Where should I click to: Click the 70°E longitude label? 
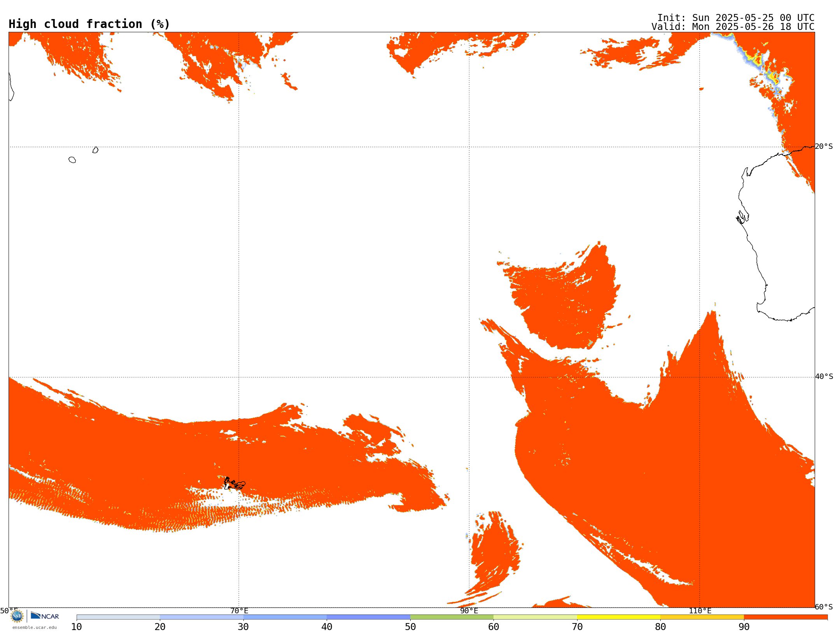click(239, 611)
